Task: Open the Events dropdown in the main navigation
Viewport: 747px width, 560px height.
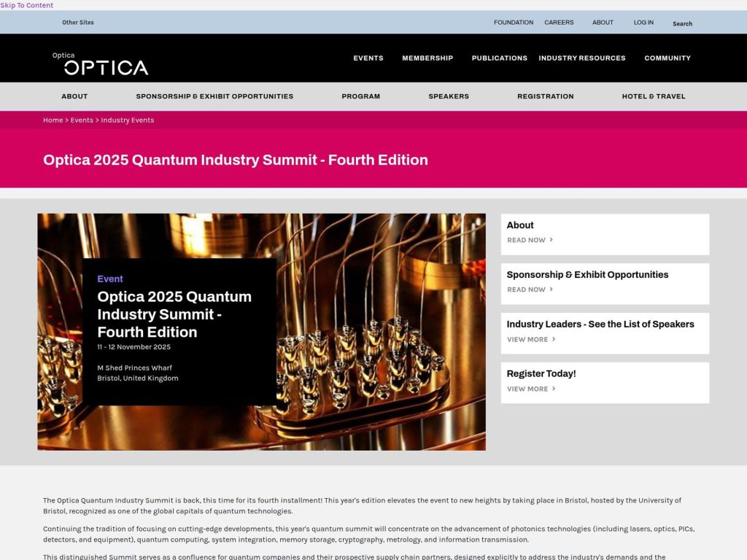Action: 368,58
